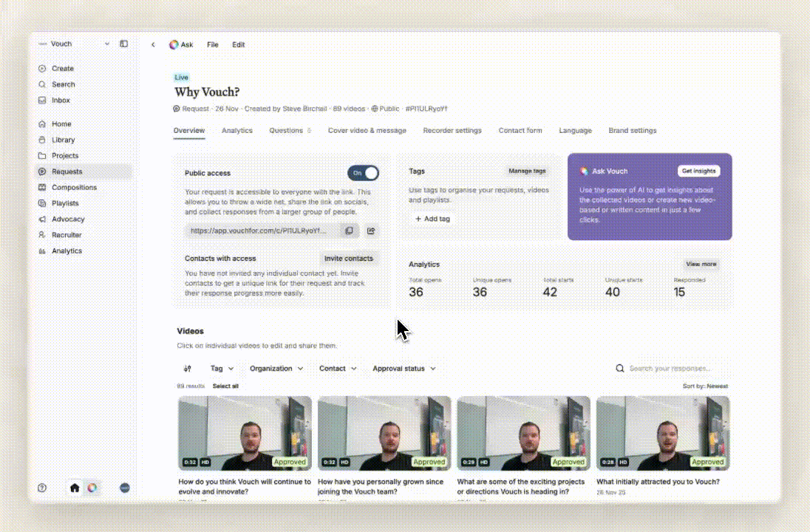Go back using the left chevron
810x532 pixels.
[x=153, y=45]
